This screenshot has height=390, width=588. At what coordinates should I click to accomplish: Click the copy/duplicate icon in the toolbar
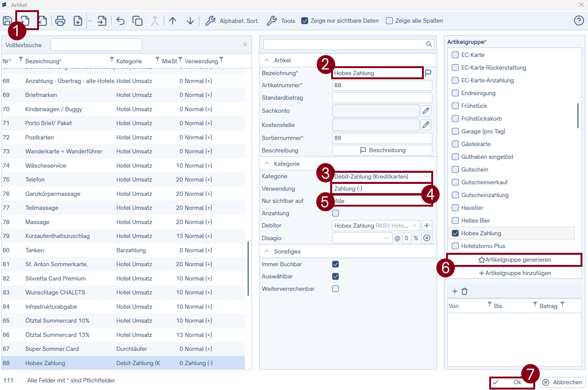click(x=137, y=21)
